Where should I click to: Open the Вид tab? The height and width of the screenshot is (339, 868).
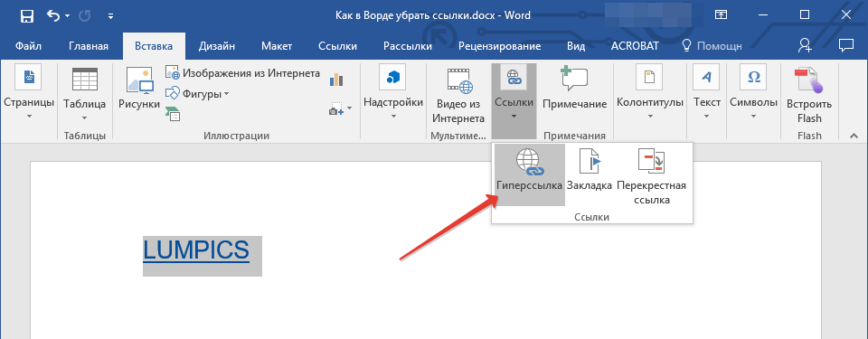[576, 46]
